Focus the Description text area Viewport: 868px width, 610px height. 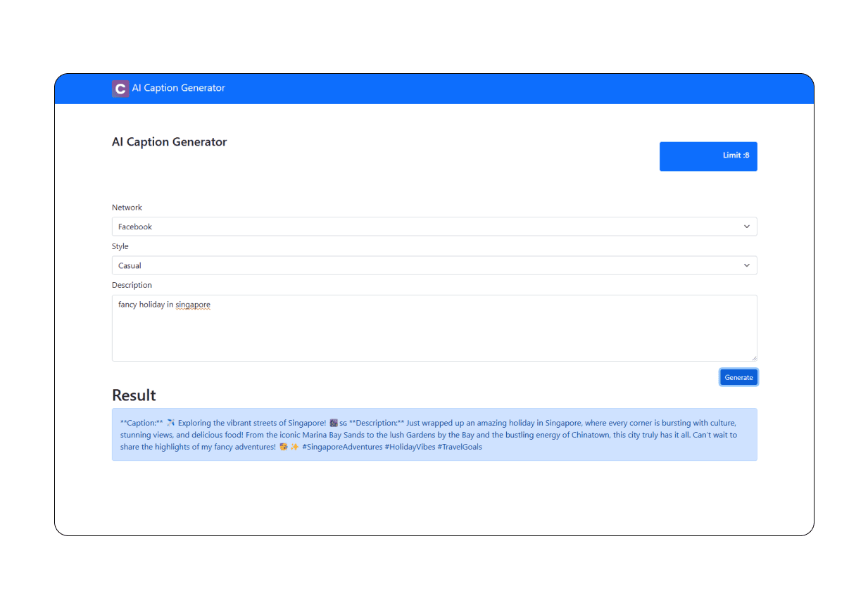(x=434, y=334)
